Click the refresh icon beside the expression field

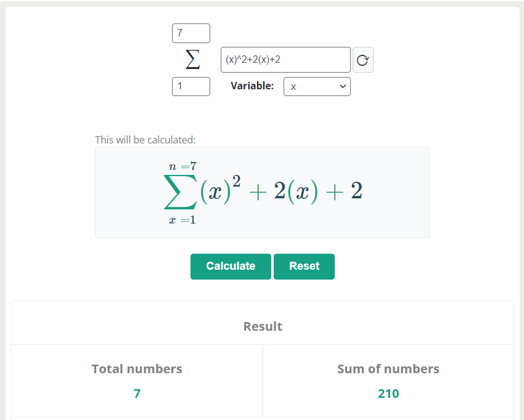click(x=363, y=60)
